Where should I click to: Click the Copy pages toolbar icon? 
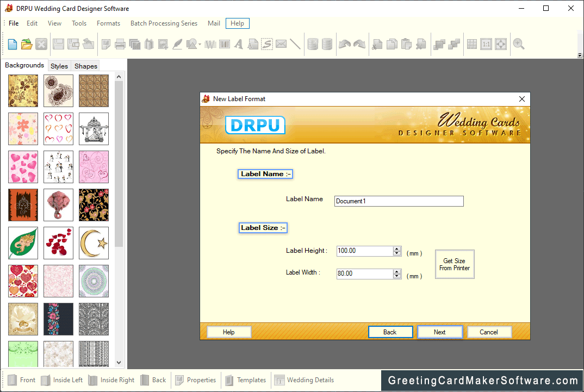[x=392, y=44]
